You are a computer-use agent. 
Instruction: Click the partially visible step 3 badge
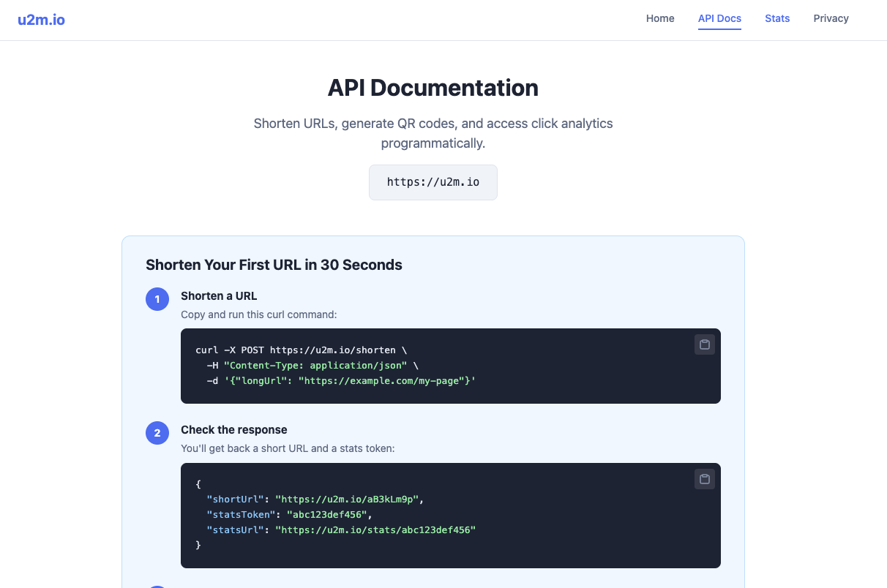coord(157,586)
